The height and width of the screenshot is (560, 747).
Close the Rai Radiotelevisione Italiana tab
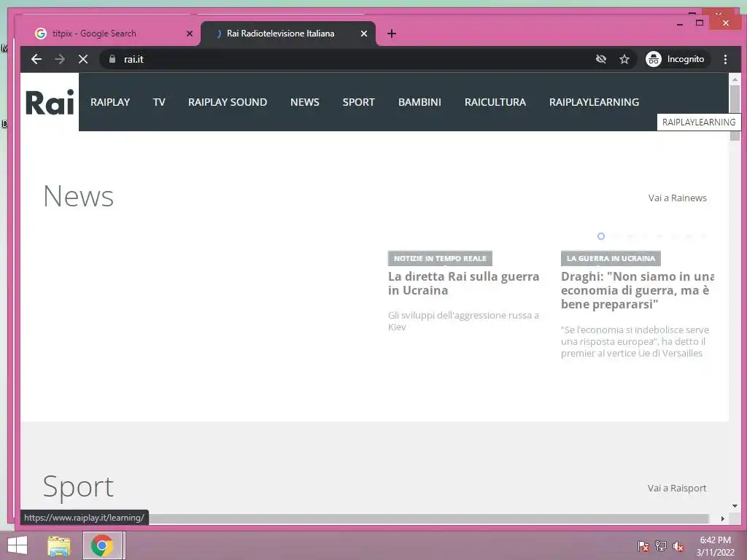[363, 34]
